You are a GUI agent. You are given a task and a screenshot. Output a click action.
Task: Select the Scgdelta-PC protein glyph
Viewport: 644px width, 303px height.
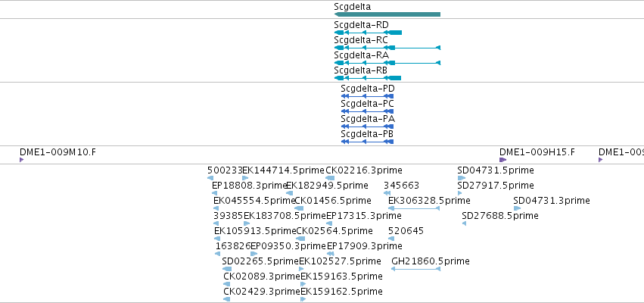[x=367, y=111]
